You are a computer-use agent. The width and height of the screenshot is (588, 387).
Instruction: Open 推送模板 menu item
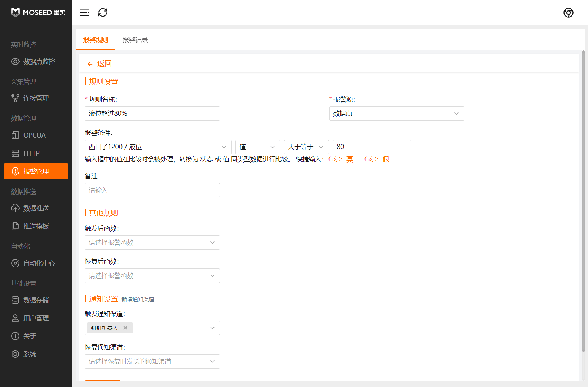[x=36, y=226]
